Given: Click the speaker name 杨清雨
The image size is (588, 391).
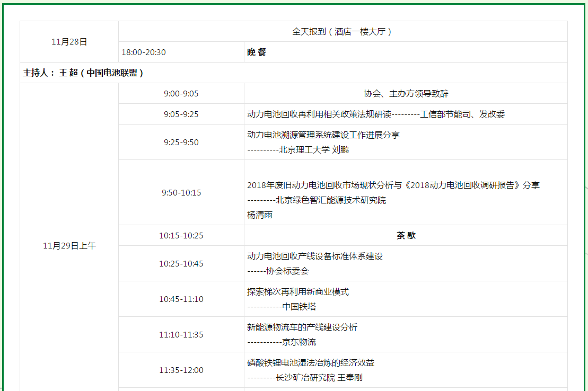Looking at the screenshot, I should pos(260,215).
